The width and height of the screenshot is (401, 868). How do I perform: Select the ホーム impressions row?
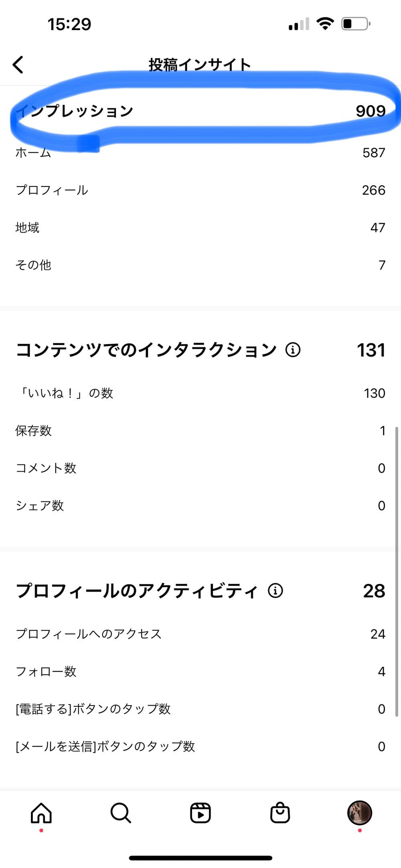200,153
